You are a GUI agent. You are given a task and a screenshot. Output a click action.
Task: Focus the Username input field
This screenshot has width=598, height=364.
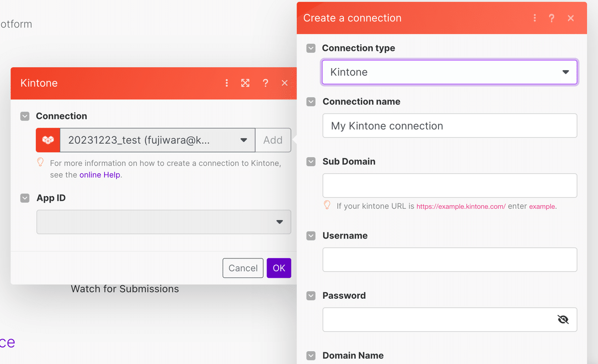(x=449, y=259)
